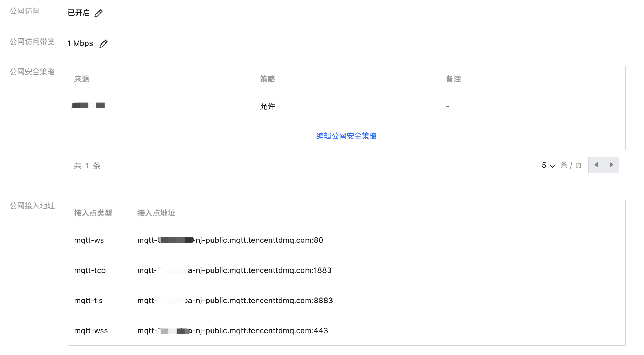Viewport: 644px width, 355px height.
Task: Select the mqtt-tcp endpoint type
Action: [x=90, y=270]
